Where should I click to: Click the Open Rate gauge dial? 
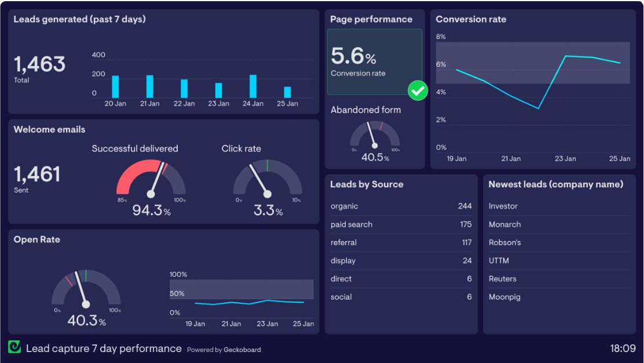pos(86,290)
